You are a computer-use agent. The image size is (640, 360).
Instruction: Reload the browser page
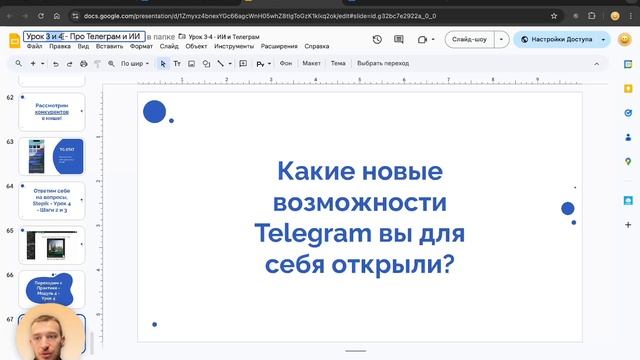[41, 16]
